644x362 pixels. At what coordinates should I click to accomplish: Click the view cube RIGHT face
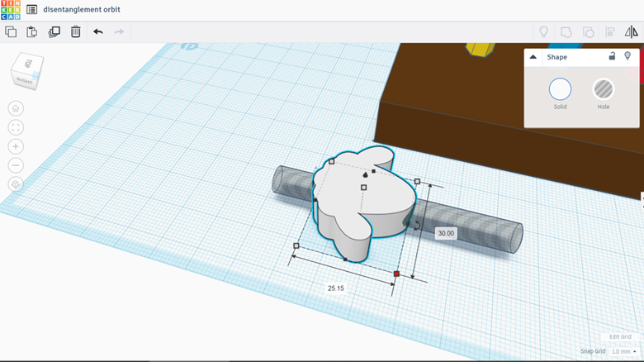pyautogui.click(x=25, y=81)
